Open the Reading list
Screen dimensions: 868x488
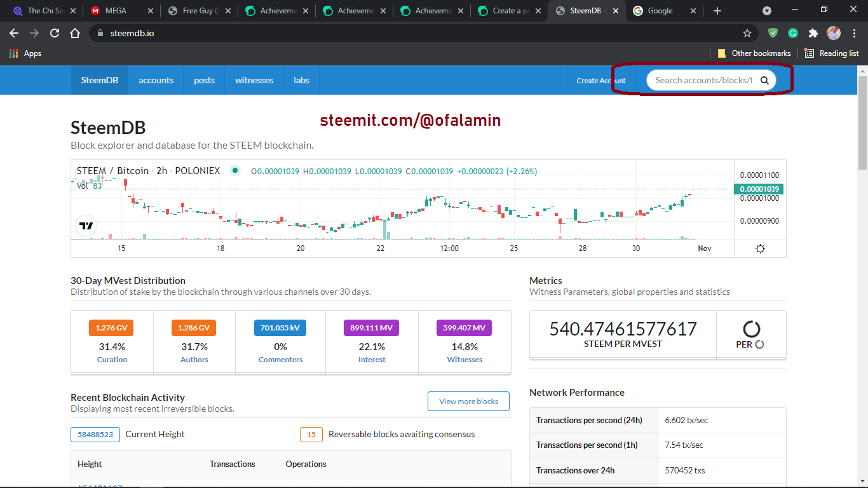pyautogui.click(x=831, y=53)
